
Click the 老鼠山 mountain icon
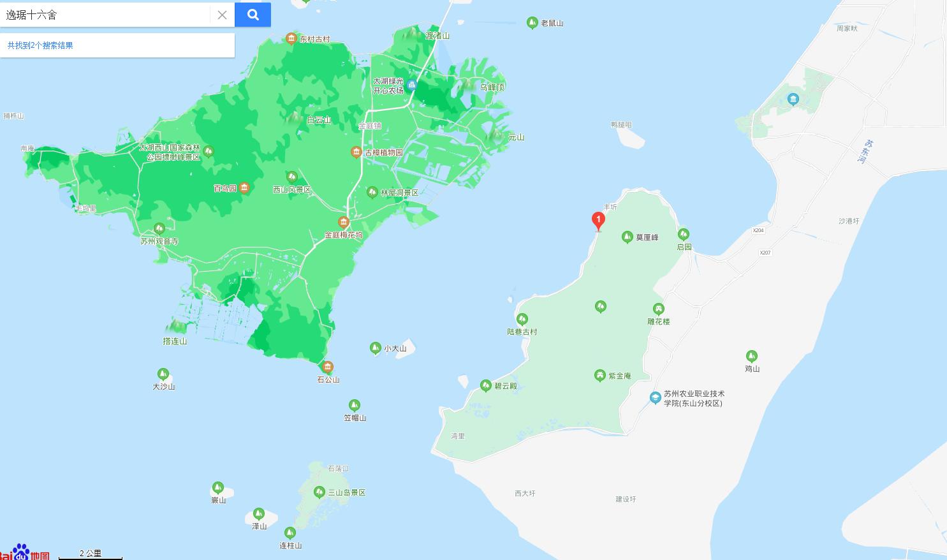tap(532, 22)
